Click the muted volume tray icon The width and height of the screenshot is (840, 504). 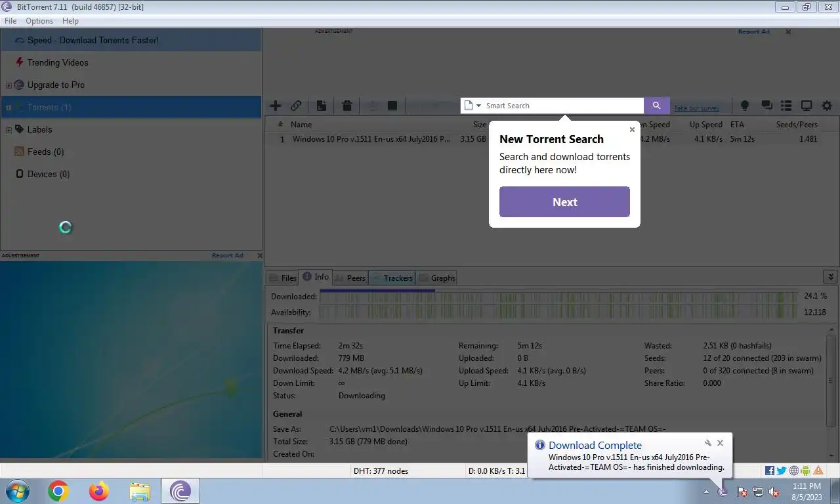click(x=774, y=492)
